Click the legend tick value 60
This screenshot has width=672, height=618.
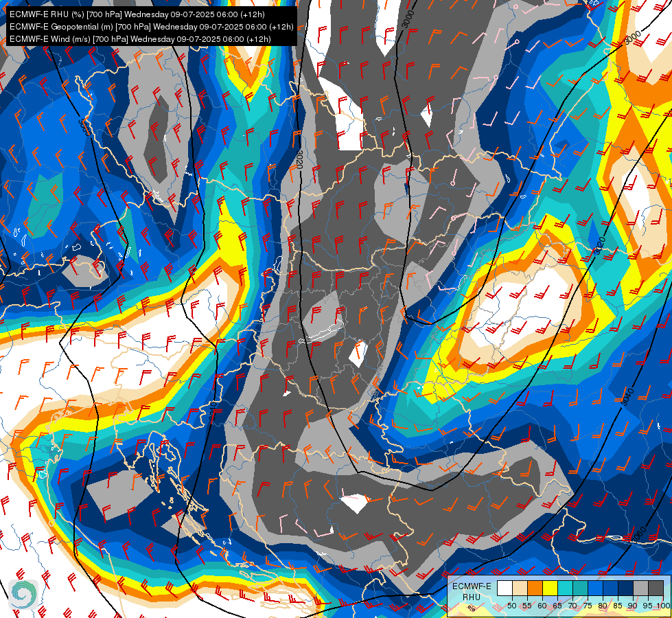(542, 606)
